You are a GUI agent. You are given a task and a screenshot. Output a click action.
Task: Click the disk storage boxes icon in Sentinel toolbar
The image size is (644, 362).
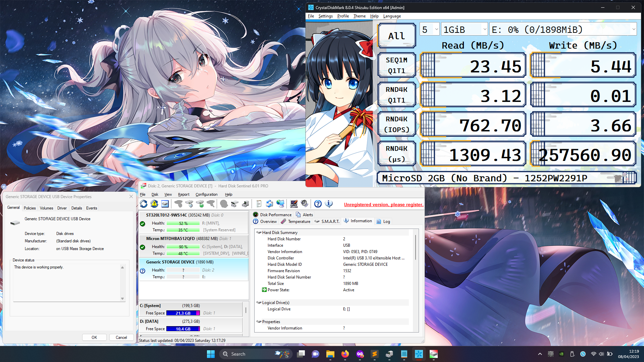pyautogui.click(x=235, y=204)
